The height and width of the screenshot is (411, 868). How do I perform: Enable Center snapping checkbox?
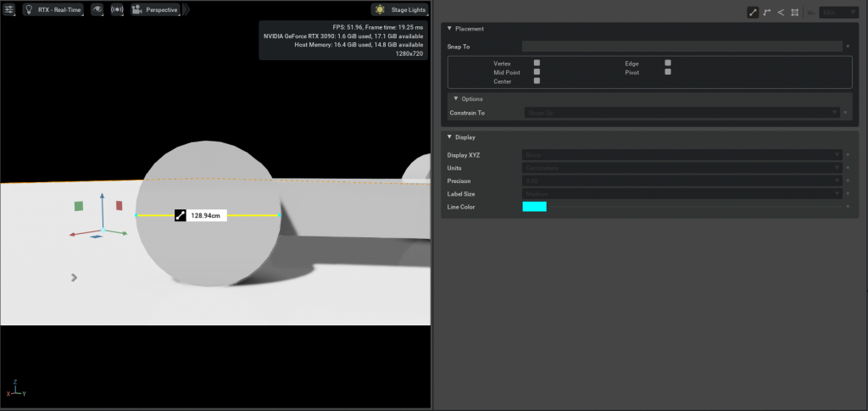(x=537, y=81)
